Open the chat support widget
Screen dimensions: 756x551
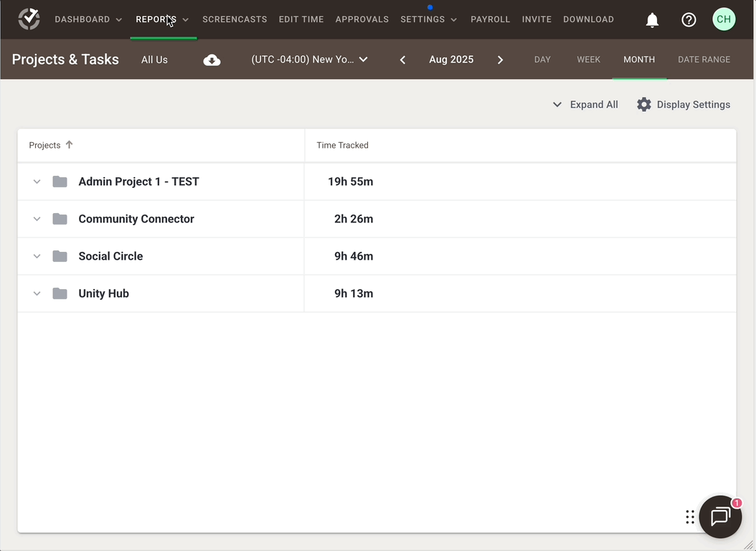tap(720, 517)
